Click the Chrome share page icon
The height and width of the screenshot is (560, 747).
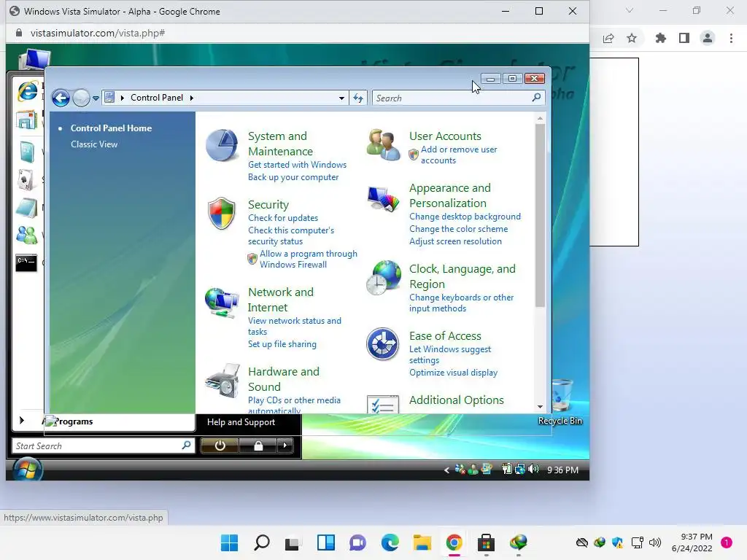click(x=608, y=38)
